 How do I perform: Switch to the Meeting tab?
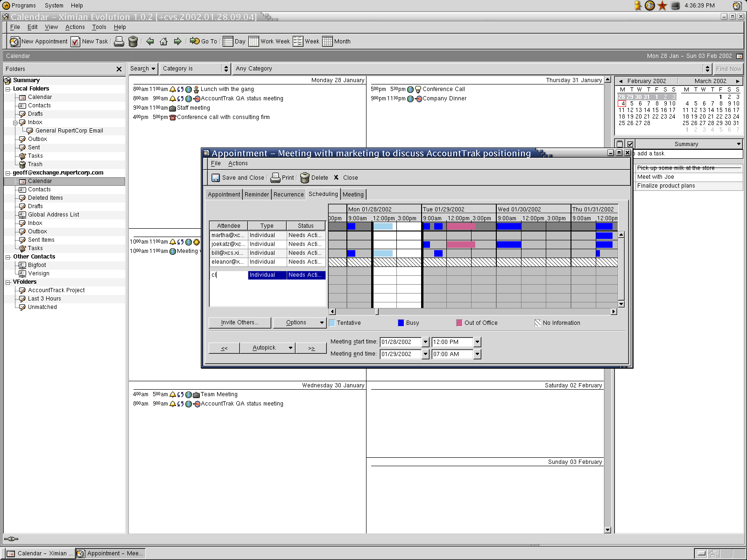tap(353, 195)
